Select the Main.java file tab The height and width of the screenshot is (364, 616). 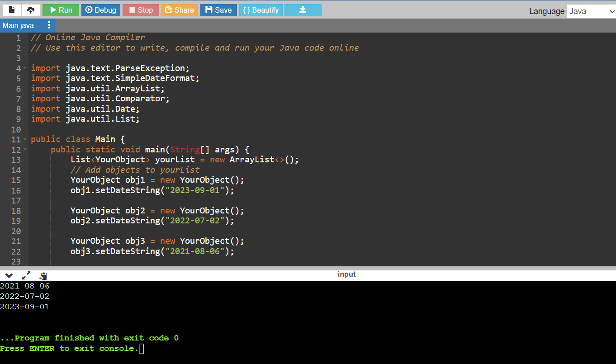pyautogui.click(x=19, y=25)
